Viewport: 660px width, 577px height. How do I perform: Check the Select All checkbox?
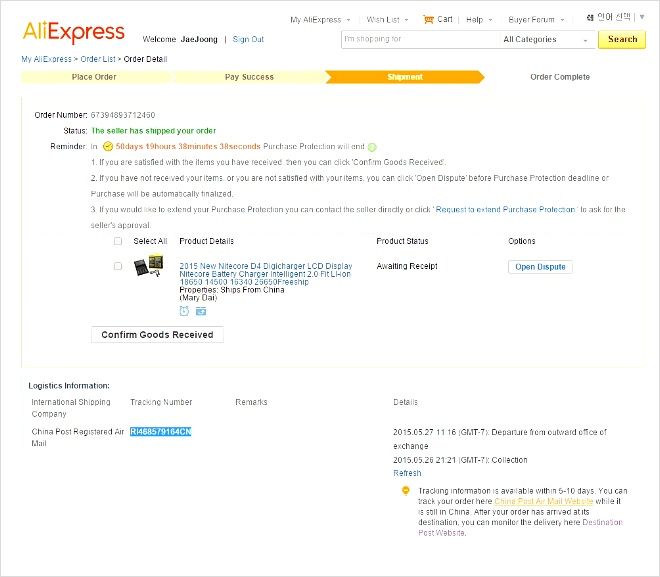[118, 241]
